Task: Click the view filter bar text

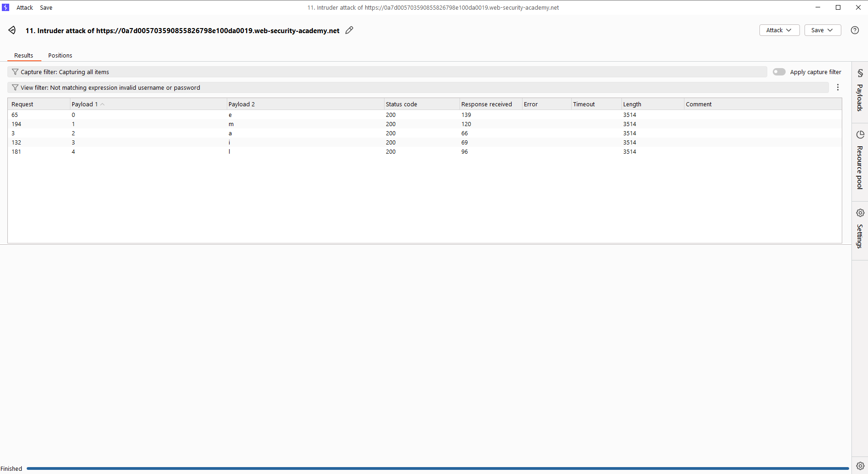Action: [110, 88]
